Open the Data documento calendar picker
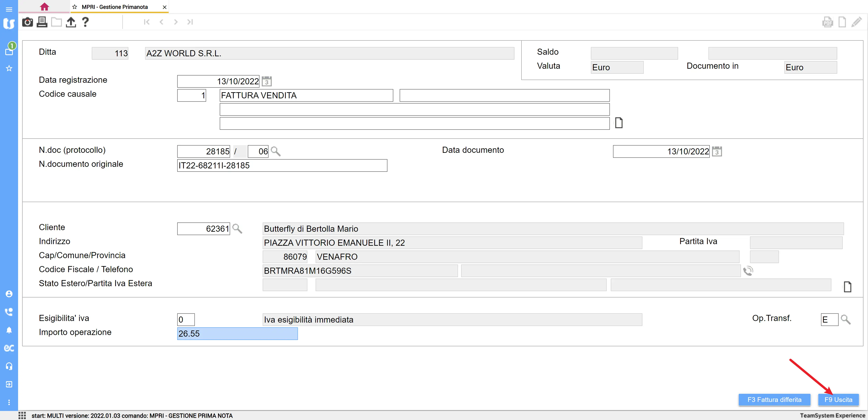The width and height of the screenshot is (868, 420). click(x=717, y=151)
